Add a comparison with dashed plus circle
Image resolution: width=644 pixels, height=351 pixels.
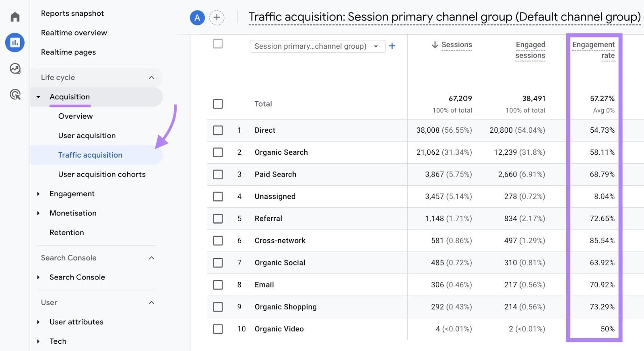(217, 18)
